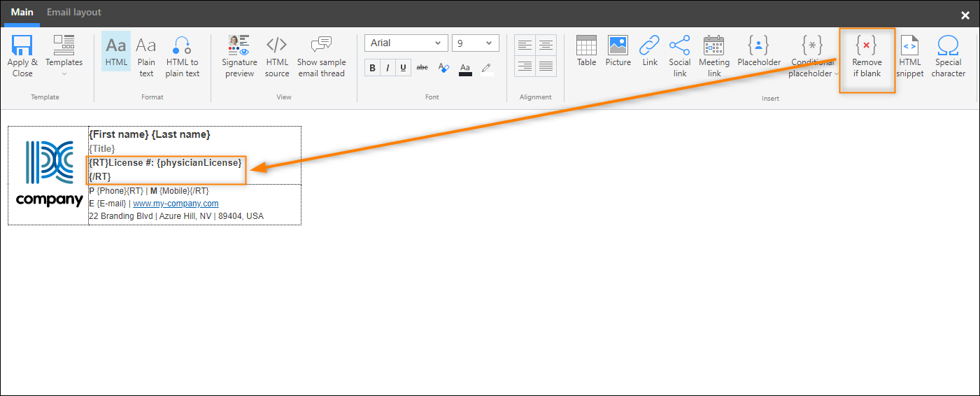Toggle Bold formatting
The height and width of the screenshot is (396, 980).
(372, 68)
